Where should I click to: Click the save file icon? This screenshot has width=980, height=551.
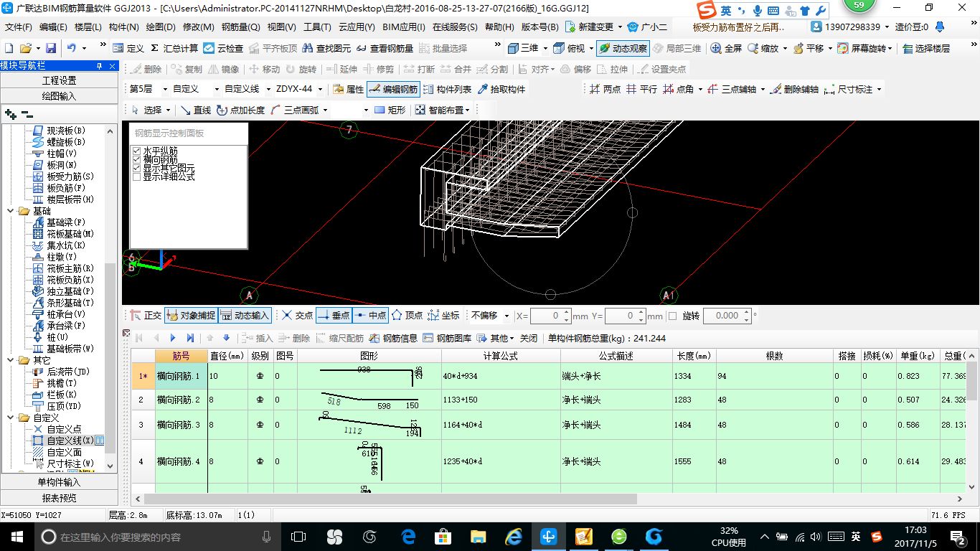tap(51, 48)
